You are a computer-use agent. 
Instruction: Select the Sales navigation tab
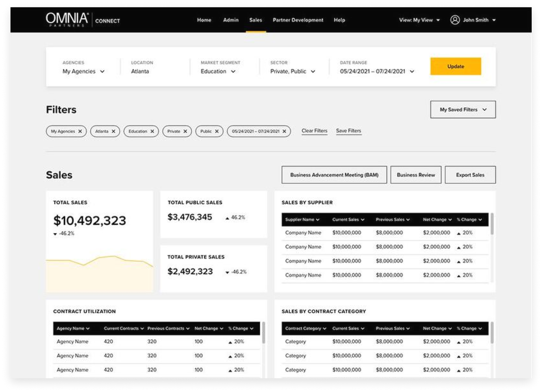click(x=256, y=20)
